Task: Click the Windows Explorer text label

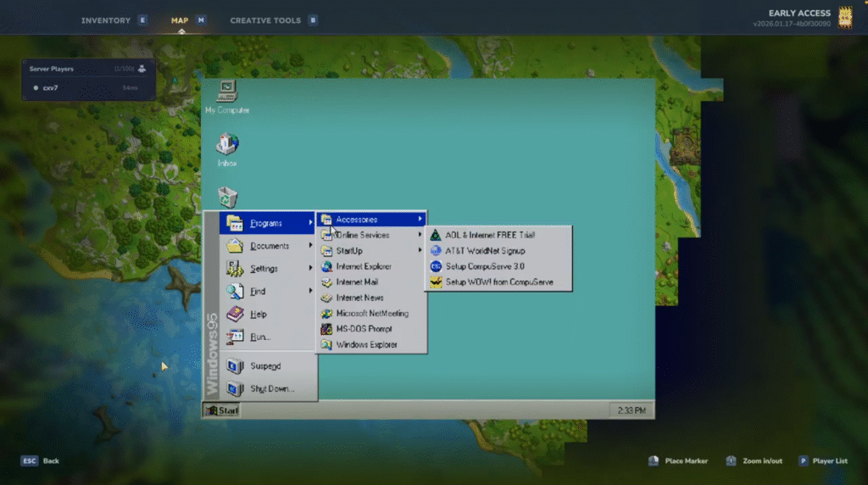Action: (x=366, y=344)
